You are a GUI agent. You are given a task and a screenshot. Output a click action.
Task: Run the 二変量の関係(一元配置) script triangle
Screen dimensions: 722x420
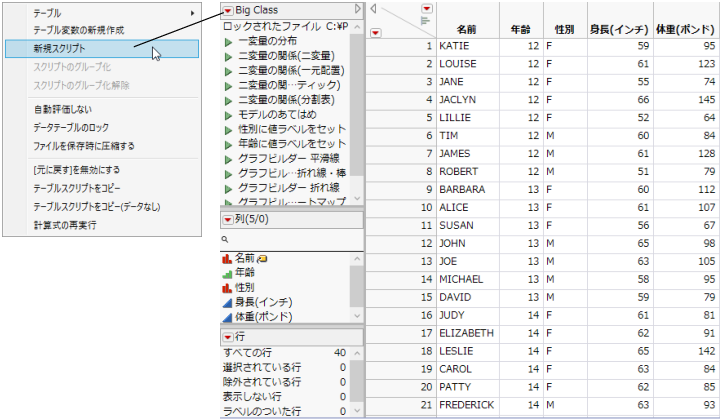point(228,71)
